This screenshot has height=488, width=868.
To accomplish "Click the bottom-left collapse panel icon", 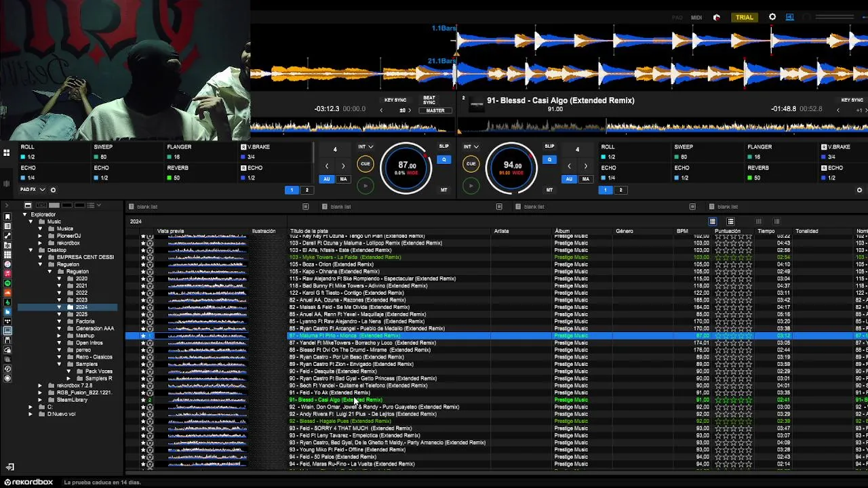I will pyautogui.click(x=9, y=467).
